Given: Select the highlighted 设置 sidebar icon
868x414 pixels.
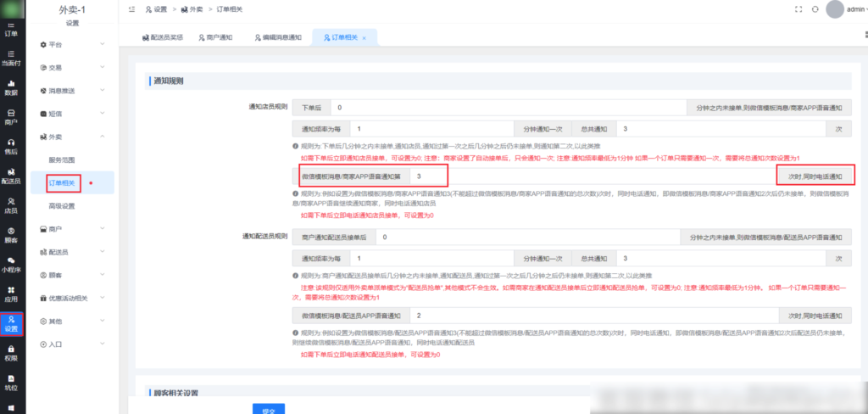Looking at the screenshot, I should pyautogui.click(x=11, y=324).
